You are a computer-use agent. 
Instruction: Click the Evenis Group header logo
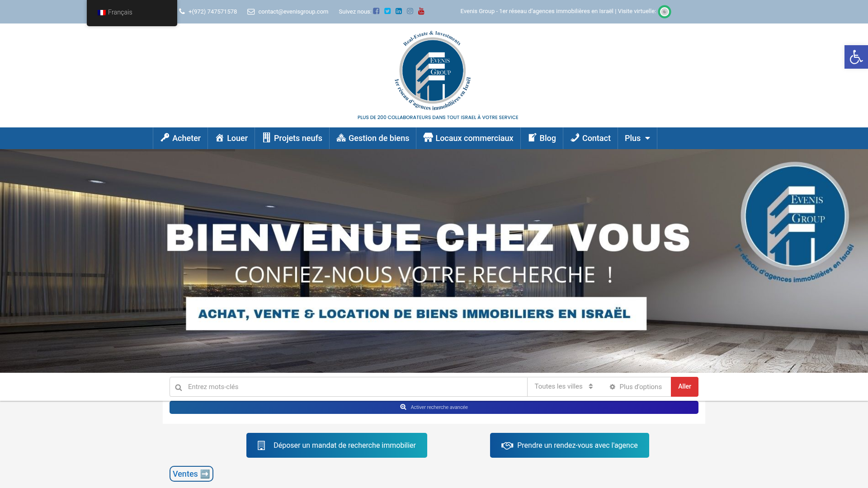(433, 70)
